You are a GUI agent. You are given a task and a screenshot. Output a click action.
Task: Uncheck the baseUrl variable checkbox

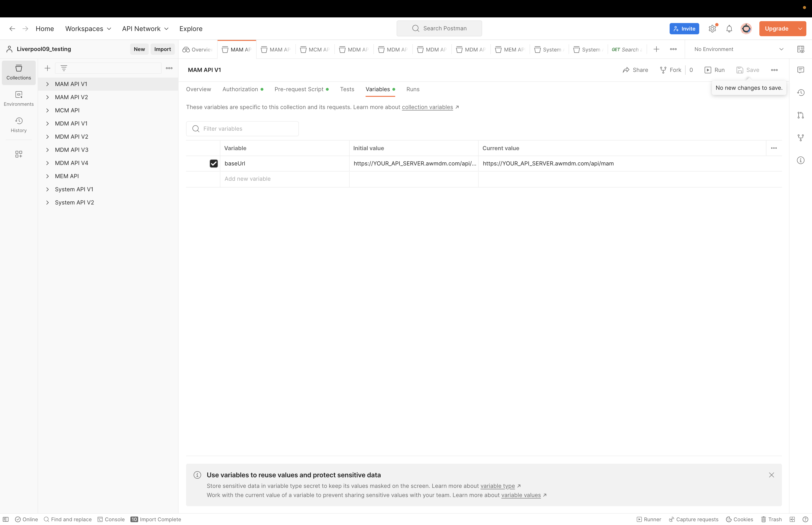click(214, 163)
